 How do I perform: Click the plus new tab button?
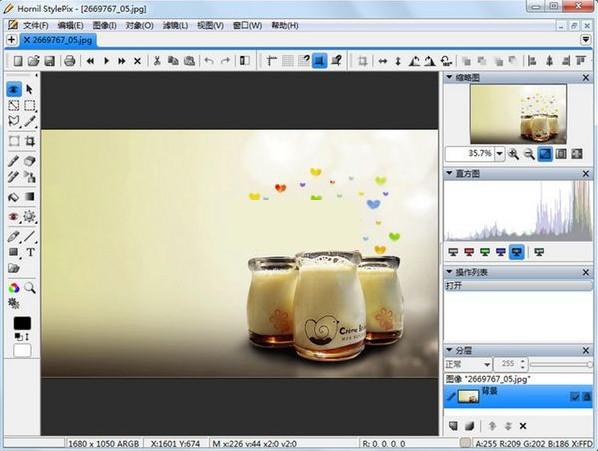tap(11, 40)
